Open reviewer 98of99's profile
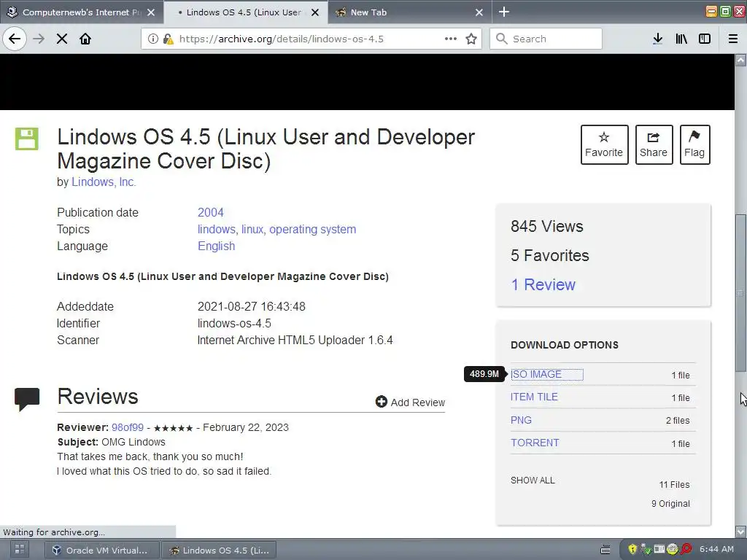 [x=128, y=427]
